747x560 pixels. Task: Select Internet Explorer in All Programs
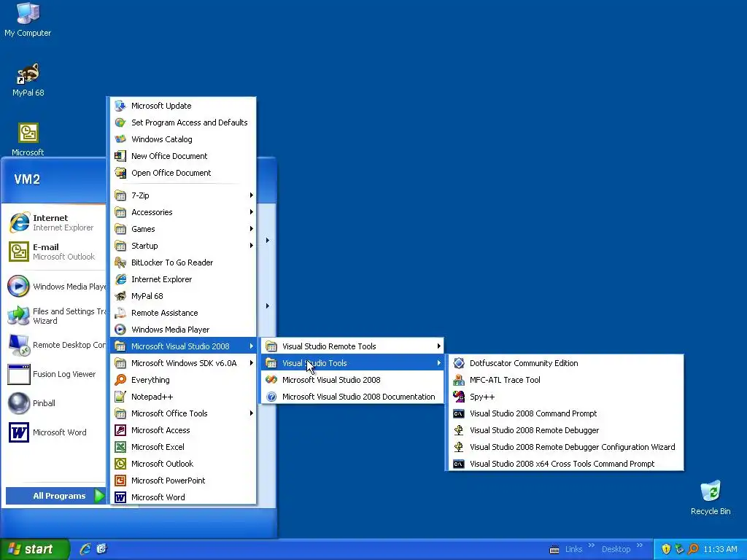click(183, 279)
